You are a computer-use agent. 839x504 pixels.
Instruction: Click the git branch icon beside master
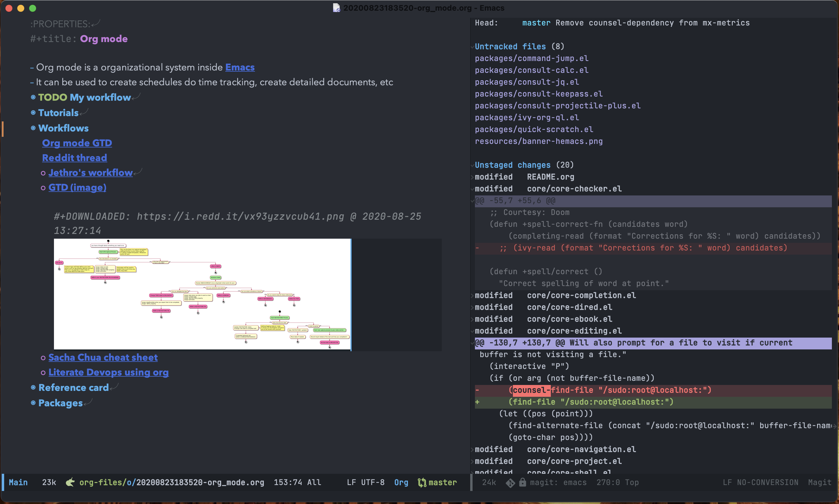[422, 482]
